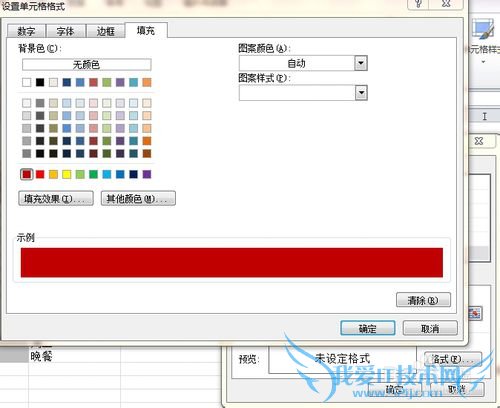
Task: Choose gold-orange swatch in the standard colors row
Action: click(53, 174)
